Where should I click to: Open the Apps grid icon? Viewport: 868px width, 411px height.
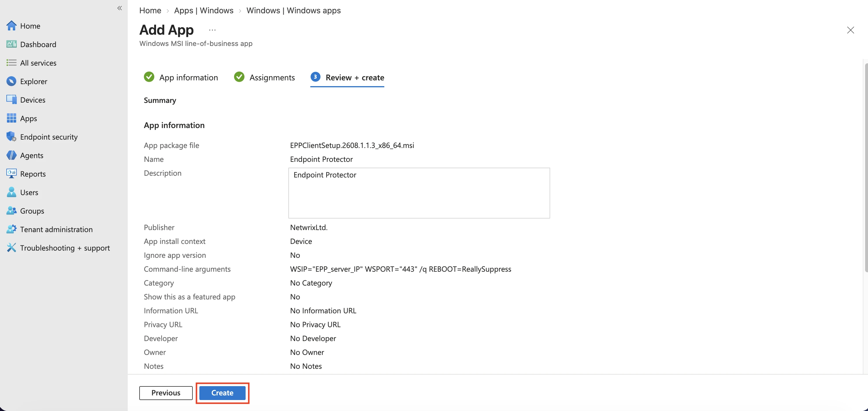(12, 118)
